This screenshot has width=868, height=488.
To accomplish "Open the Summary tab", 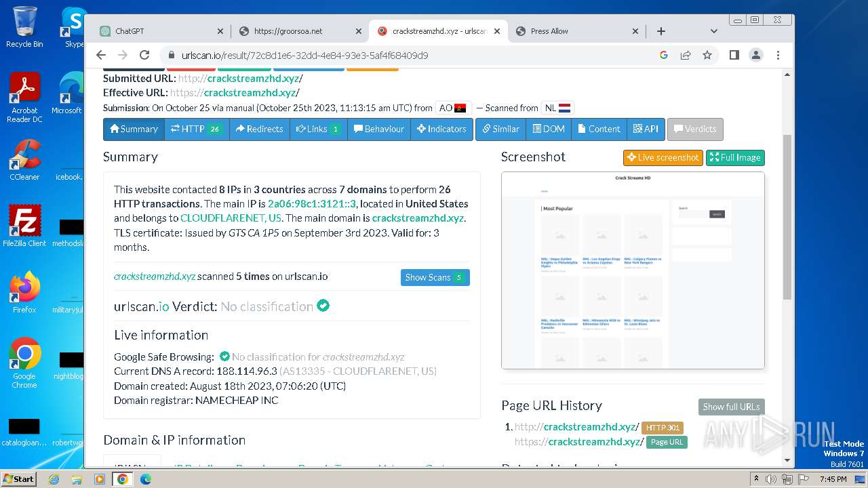I will click(134, 129).
